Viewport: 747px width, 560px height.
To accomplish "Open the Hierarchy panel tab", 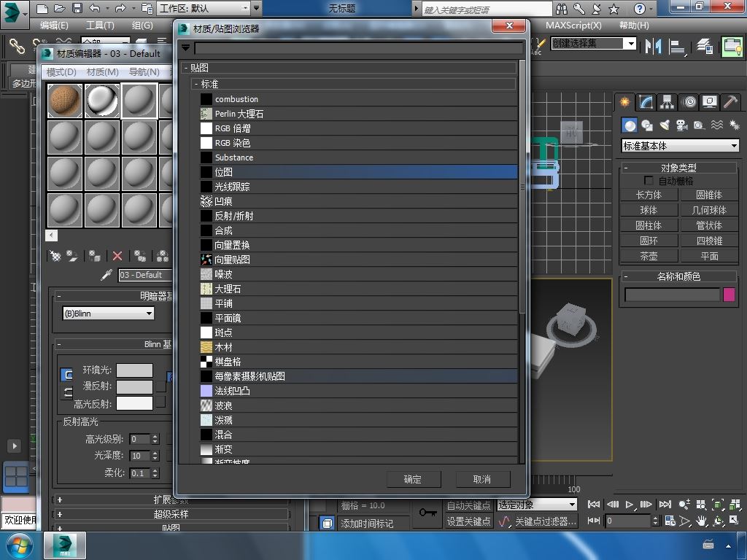I will (667, 102).
